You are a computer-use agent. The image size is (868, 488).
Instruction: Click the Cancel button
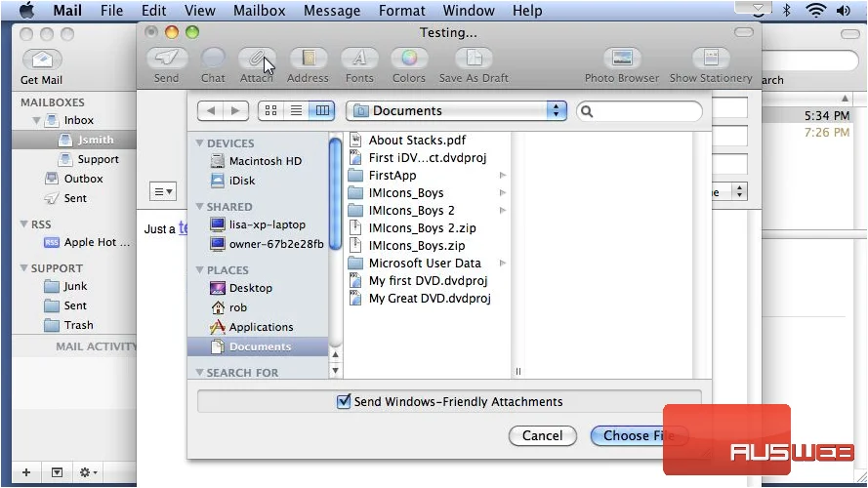click(x=543, y=435)
